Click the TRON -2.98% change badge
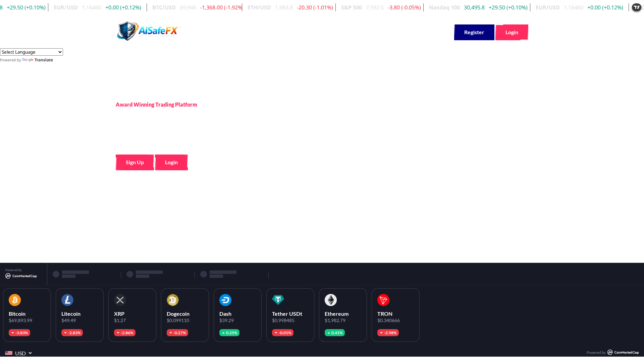The height and width of the screenshot is (362, 644). (x=388, y=333)
